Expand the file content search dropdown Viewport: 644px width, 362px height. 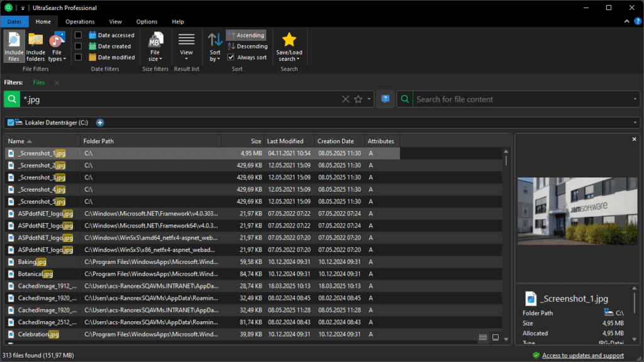pyautogui.click(x=635, y=99)
